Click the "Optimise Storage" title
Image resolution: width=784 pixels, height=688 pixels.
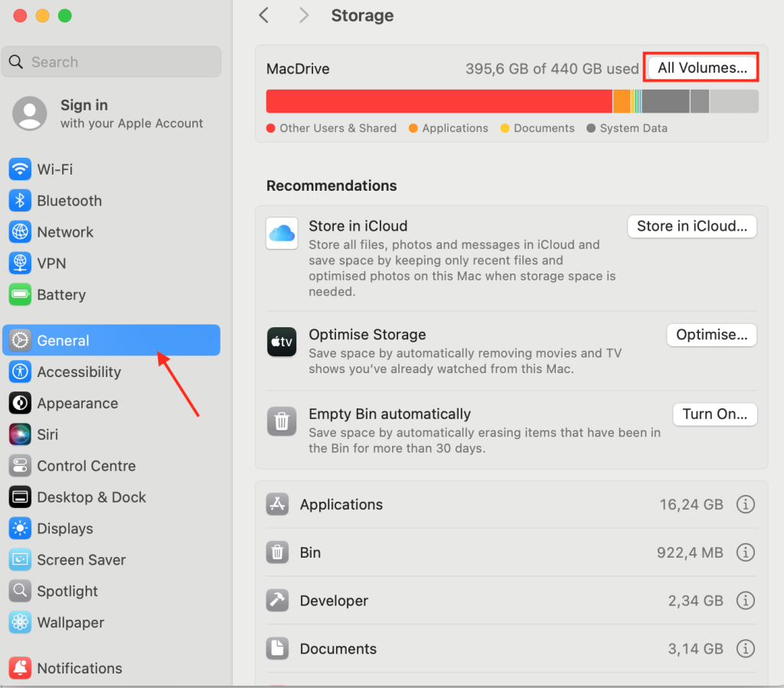click(x=367, y=335)
